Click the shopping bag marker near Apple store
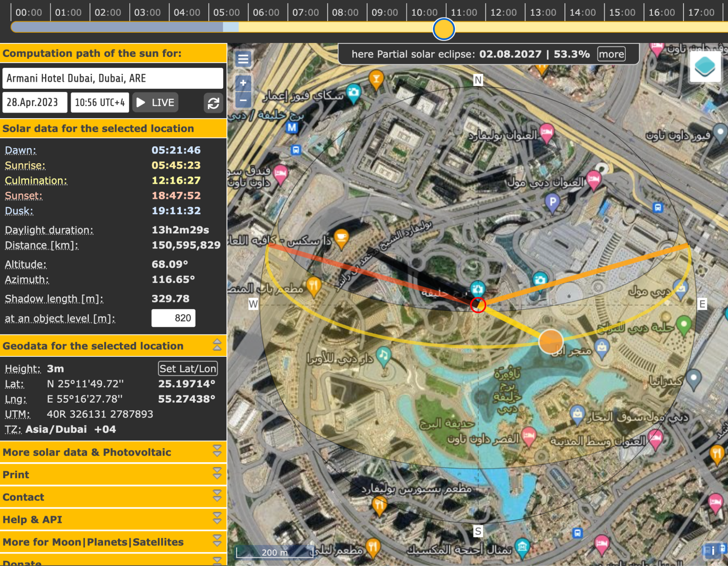The width and height of the screenshot is (728, 566). tap(602, 347)
